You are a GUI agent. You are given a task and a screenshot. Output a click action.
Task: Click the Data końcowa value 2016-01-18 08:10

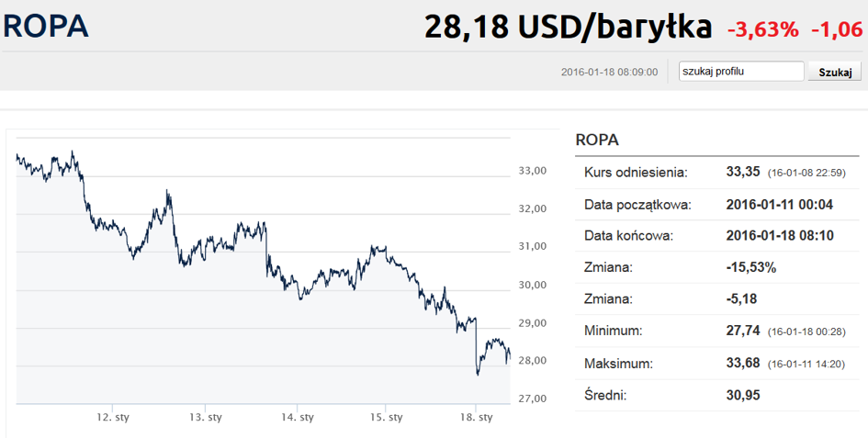pos(780,235)
